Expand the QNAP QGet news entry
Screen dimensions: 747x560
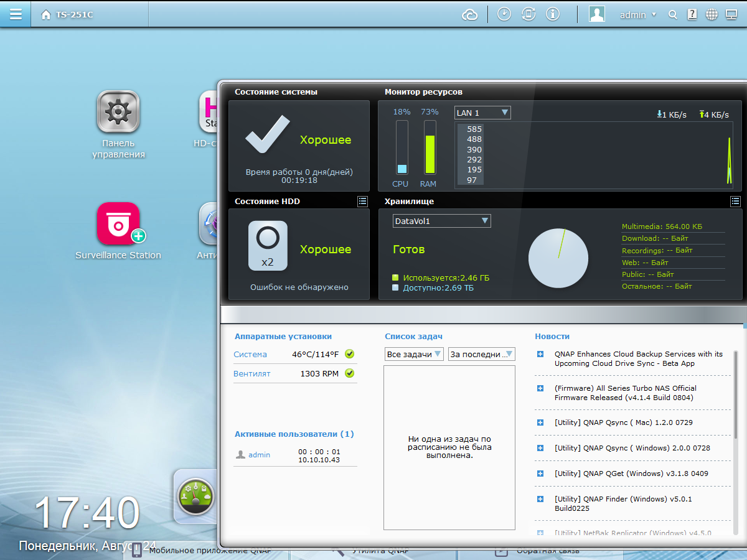click(540, 474)
